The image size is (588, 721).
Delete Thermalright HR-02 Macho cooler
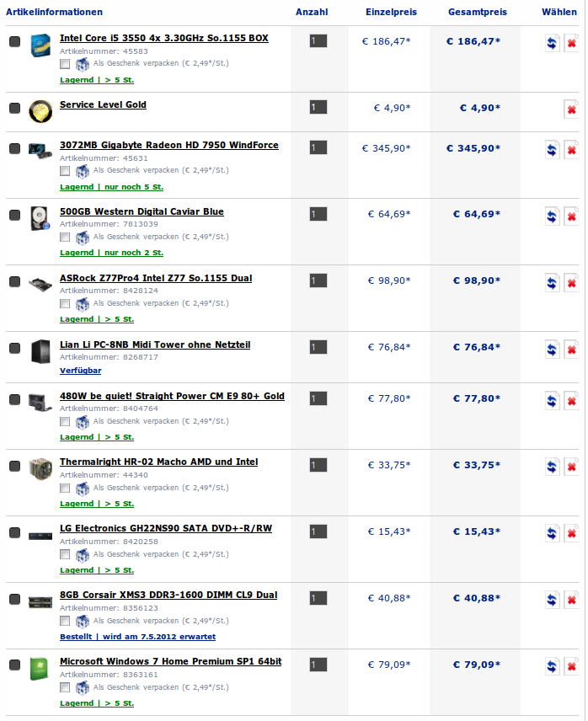click(x=571, y=467)
